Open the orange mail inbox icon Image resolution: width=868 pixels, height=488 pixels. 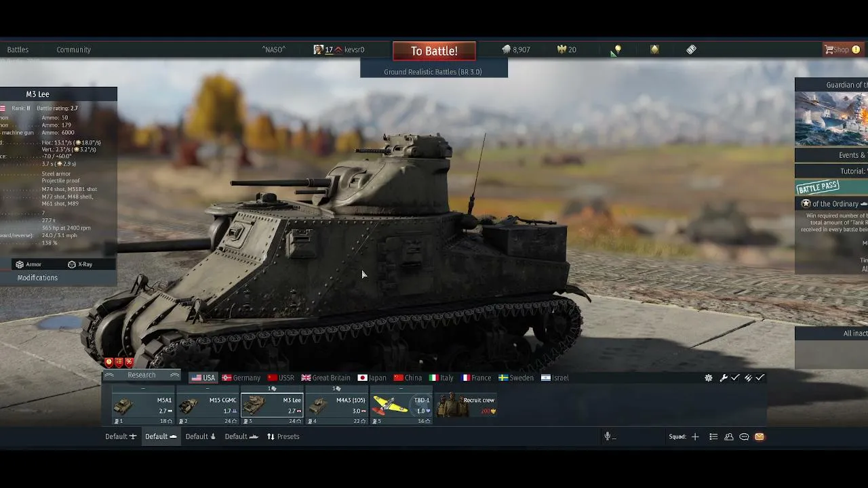point(759,436)
